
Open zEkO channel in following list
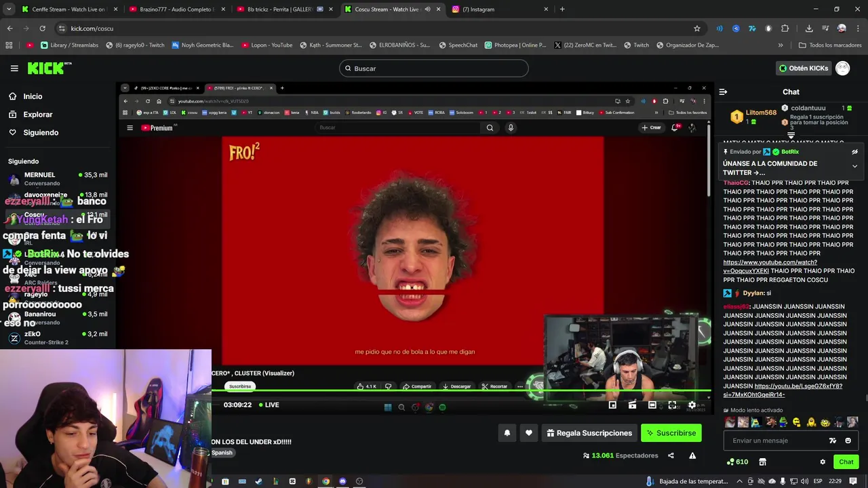click(58, 338)
